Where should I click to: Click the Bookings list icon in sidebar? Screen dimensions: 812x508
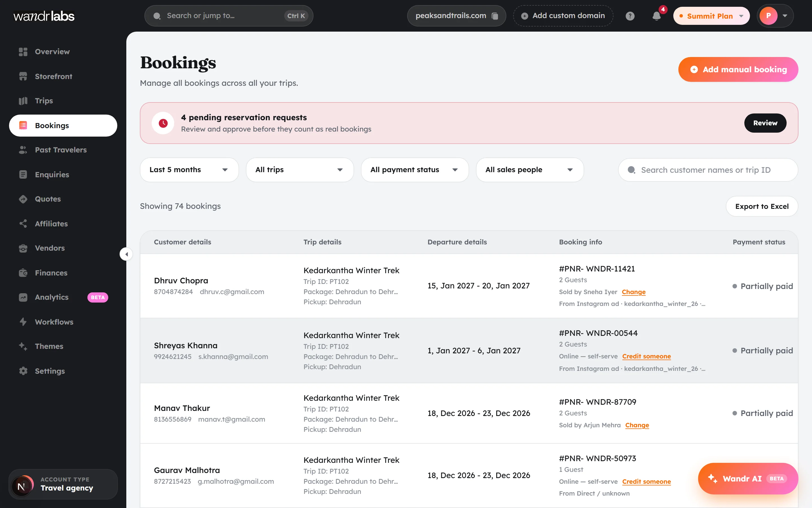point(23,125)
